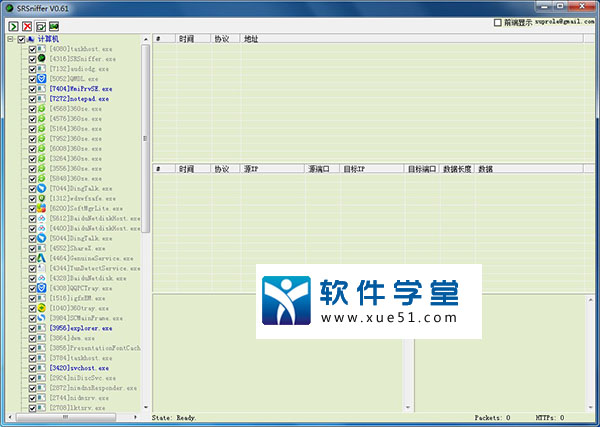The width and height of the screenshot is (600, 427).
Task: Uncheck the [4552]ShareX.exe checkbox
Action: pos(33,248)
